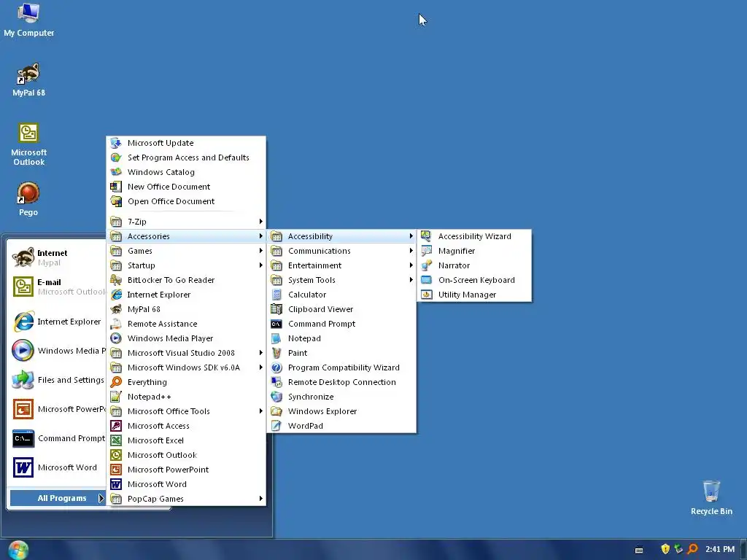Select New Office Document
The image size is (747, 560).
pyautogui.click(x=186, y=187)
